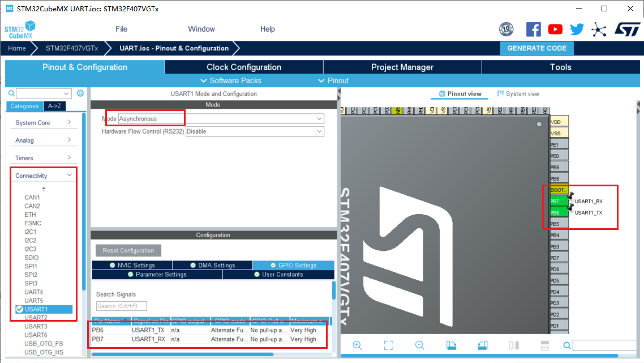The height and width of the screenshot is (363, 644).
Task: Select UART4 in Connectivity list
Action: pos(34,292)
